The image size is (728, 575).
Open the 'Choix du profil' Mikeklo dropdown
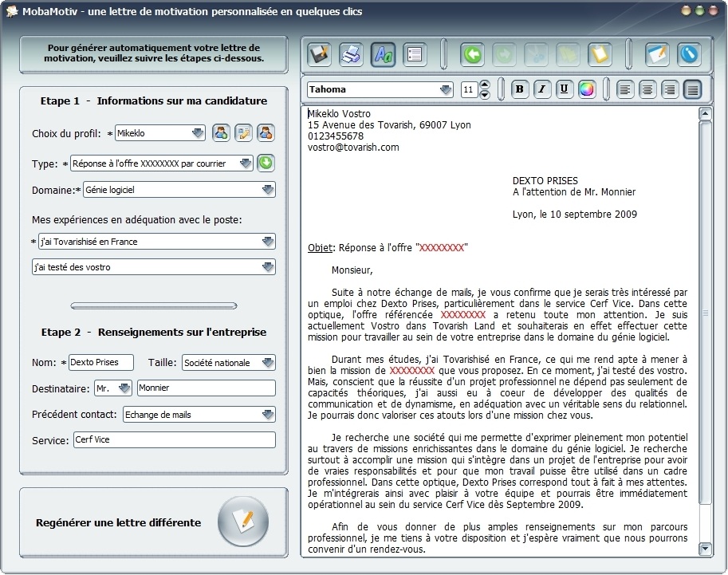click(x=160, y=133)
